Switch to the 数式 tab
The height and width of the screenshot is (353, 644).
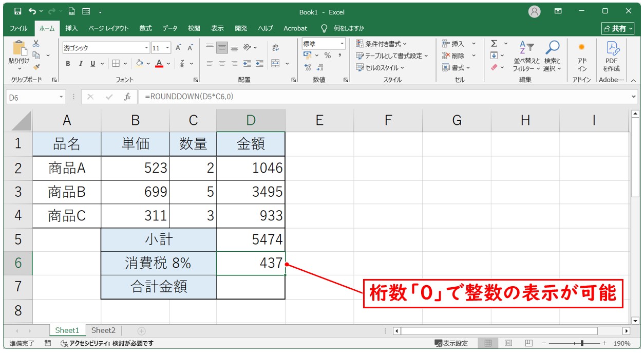(145, 28)
